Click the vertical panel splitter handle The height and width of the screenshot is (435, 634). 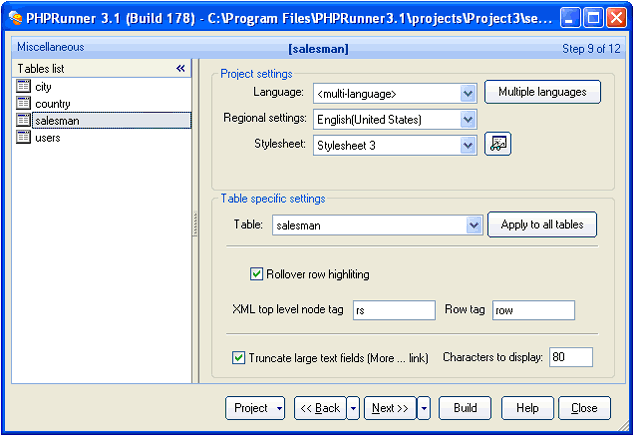pos(195,223)
